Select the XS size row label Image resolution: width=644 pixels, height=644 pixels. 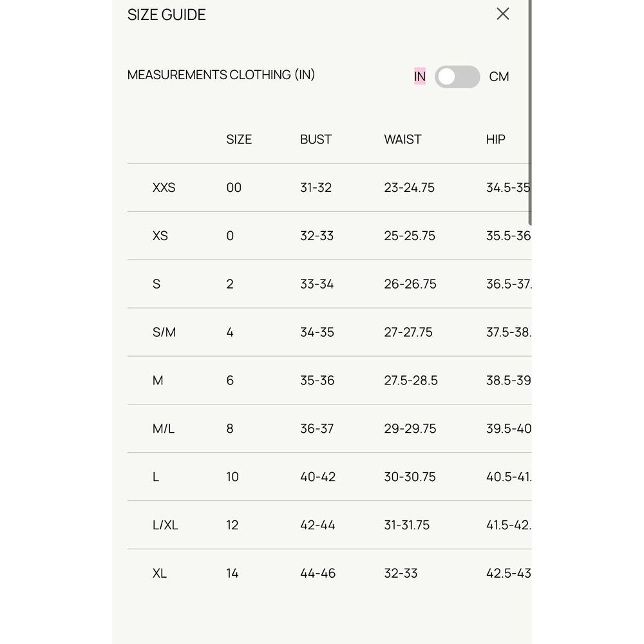point(160,235)
